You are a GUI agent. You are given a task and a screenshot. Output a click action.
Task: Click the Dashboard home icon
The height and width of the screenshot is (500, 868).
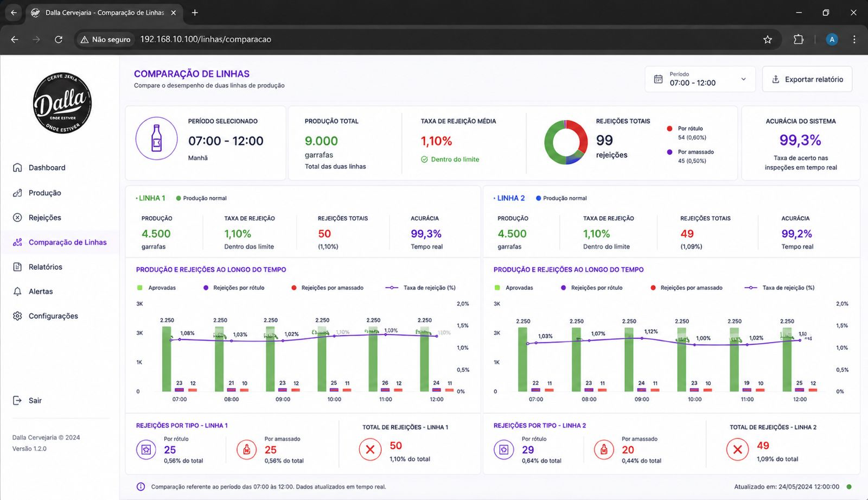coord(17,168)
